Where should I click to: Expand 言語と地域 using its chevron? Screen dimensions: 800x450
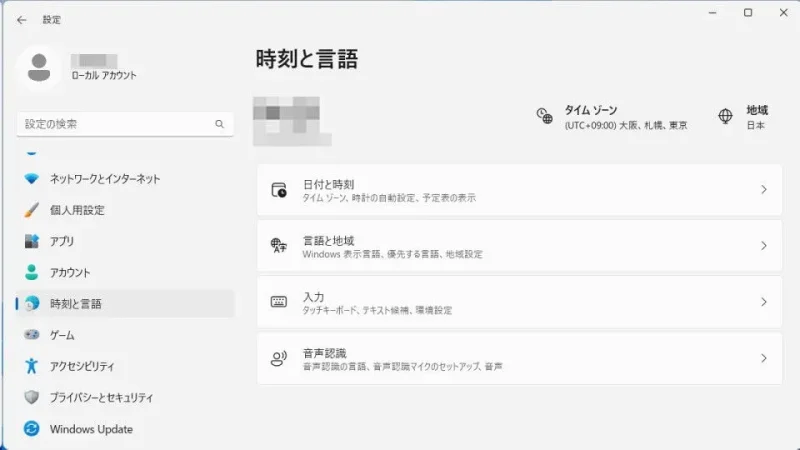(763, 246)
